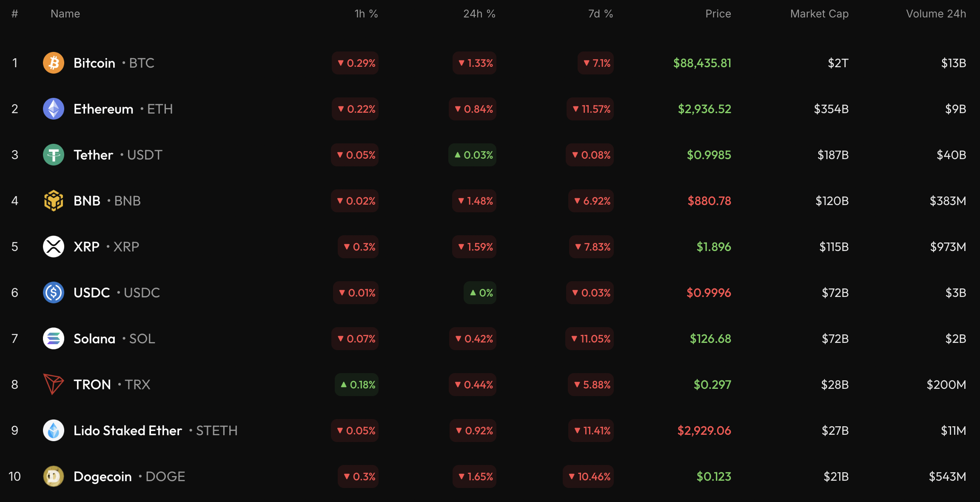Sort by the 1h % column header
Viewport: 980px width, 502px height.
(x=366, y=14)
